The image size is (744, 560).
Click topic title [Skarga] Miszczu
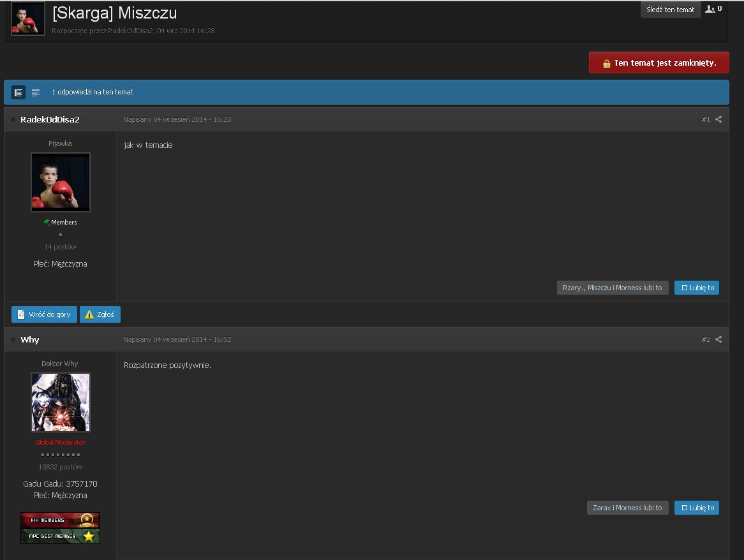(114, 13)
